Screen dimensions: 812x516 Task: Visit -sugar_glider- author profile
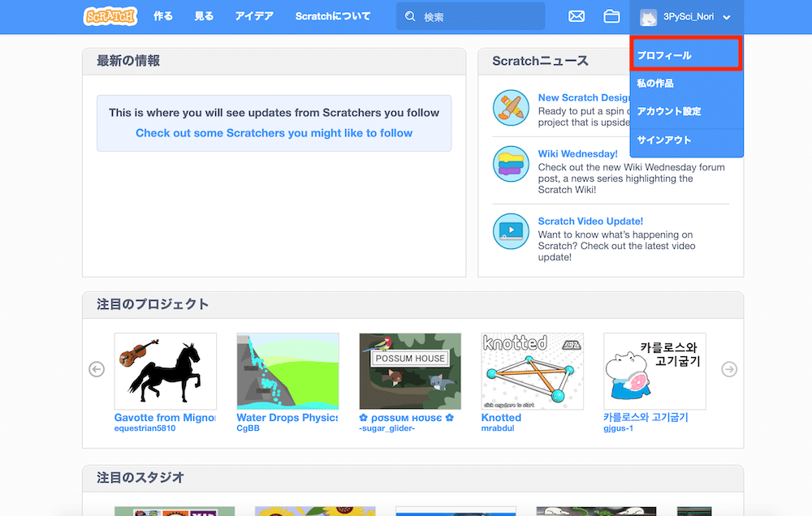coord(387,428)
